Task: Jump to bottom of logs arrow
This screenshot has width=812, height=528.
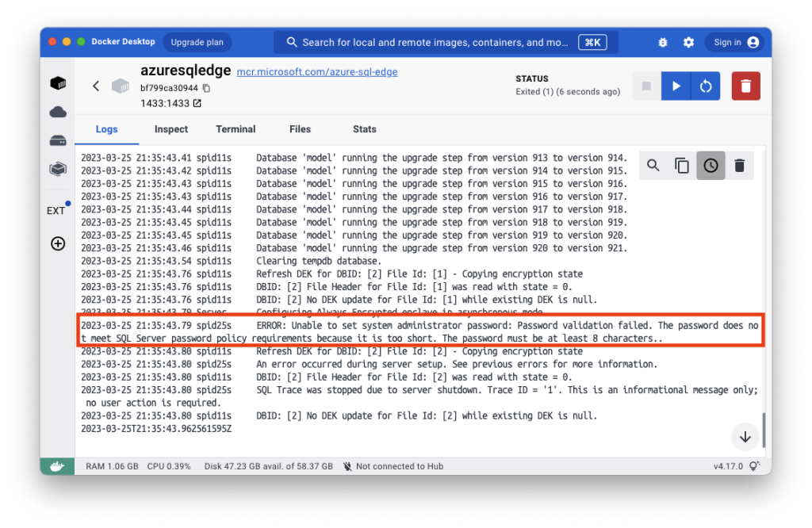Action: 745,437
